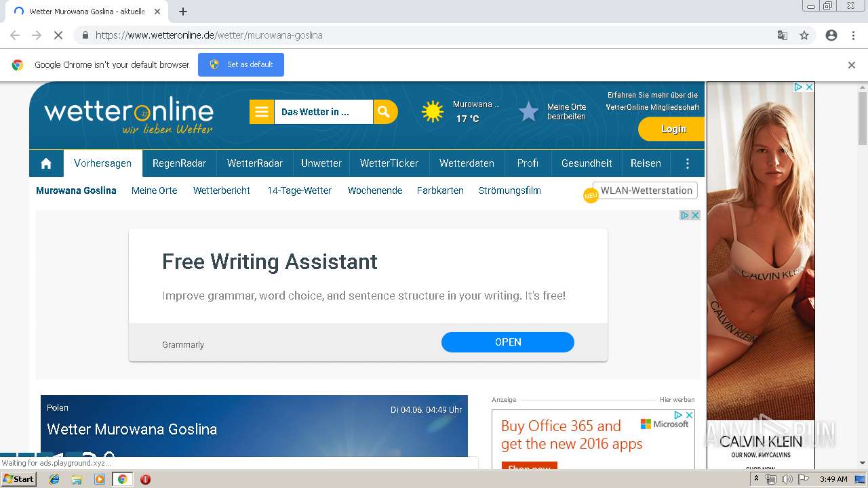Close the Grammarly ad with X icon
The image size is (868, 488).
pos(695,216)
